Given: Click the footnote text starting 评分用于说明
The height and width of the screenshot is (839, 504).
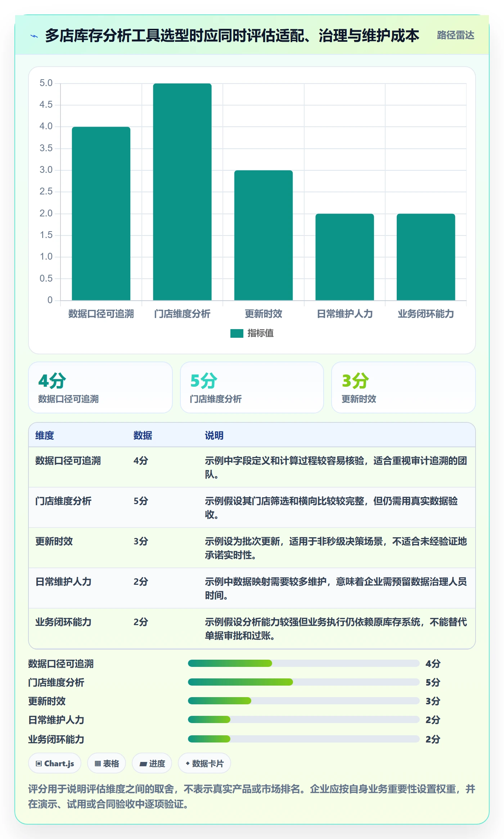Looking at the screenshot, I should 252,797.
